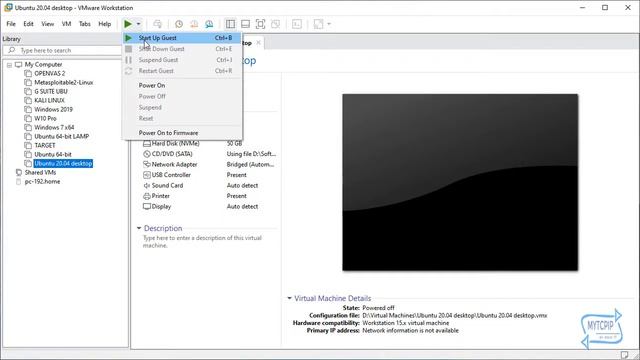Click the green Power On play toolbar button

(x=128, y=24)
